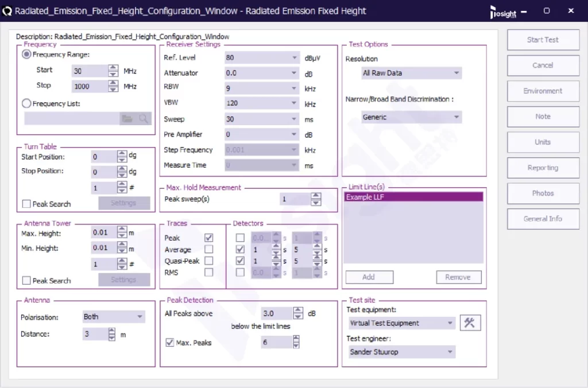Click the Stop frequency stepper arrows
Image resolution: width=588 pixels, height=388 pixels.
point(113,86)
